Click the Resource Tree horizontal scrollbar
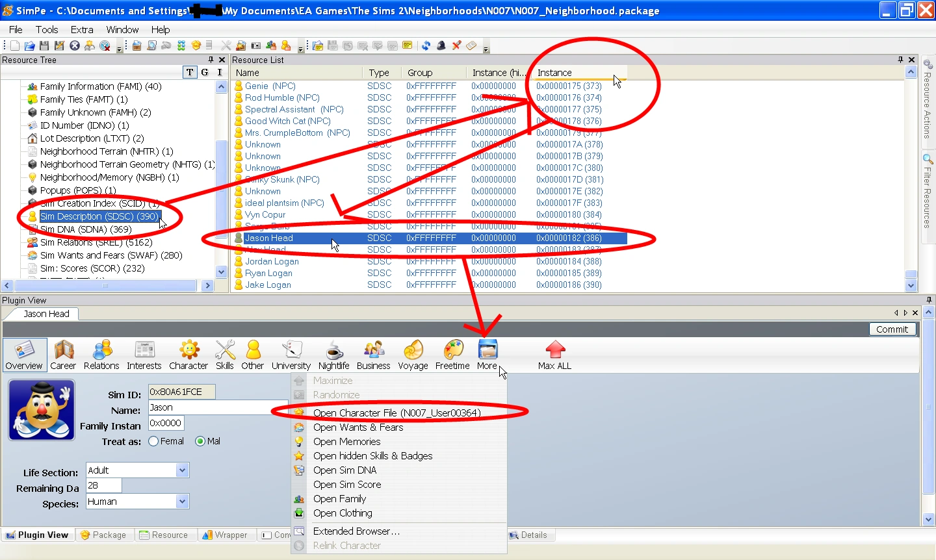 click(x=107, y=285)
